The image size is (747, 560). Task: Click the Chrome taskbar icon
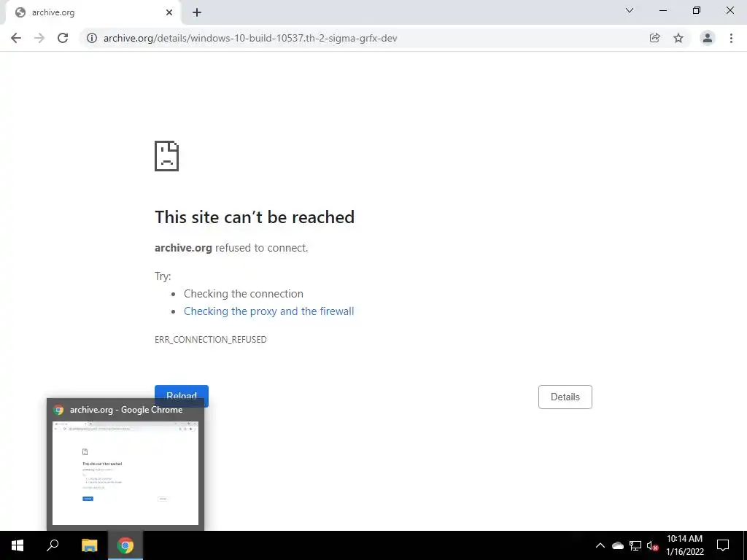pos(125,545)
